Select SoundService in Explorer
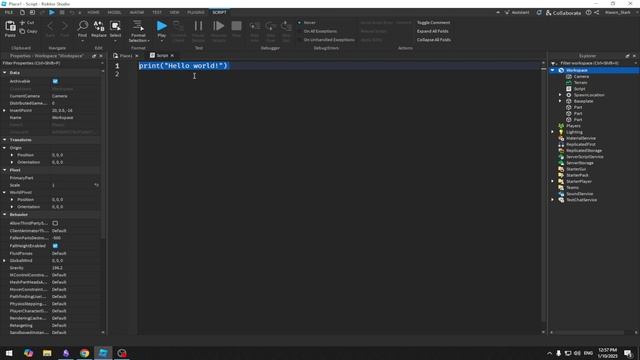 point(580,194)
